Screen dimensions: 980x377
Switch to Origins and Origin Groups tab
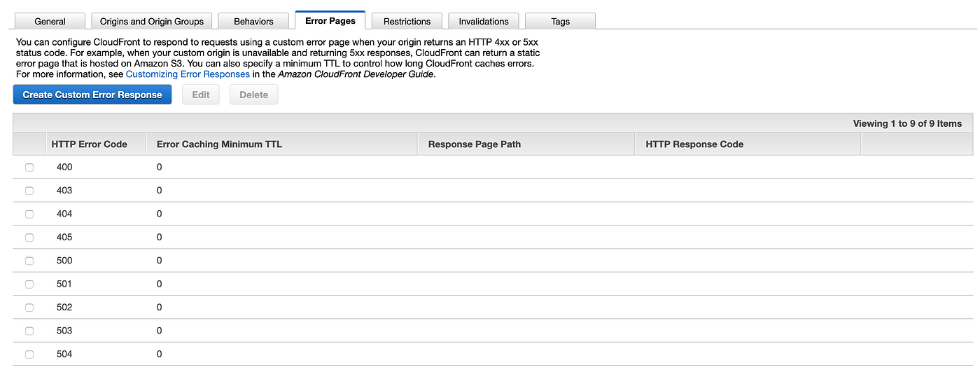tap(152, 21)
